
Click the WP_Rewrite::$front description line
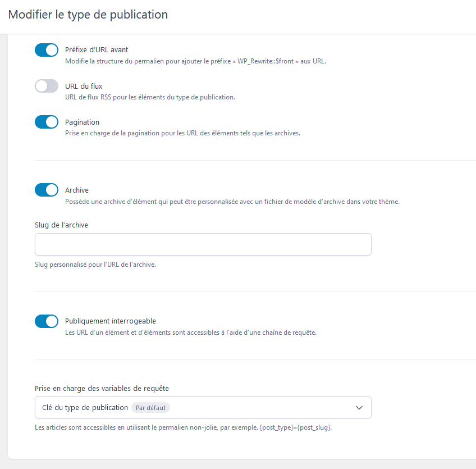195,61
